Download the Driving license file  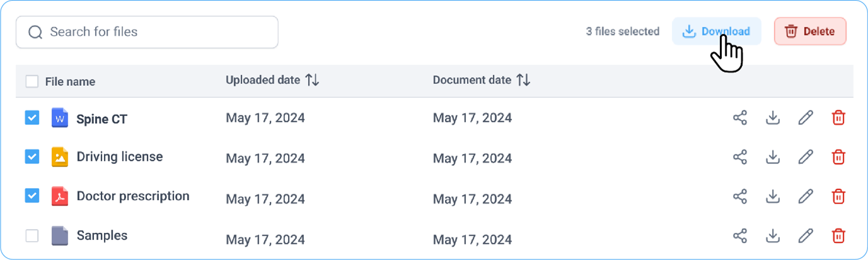(772, 157)
